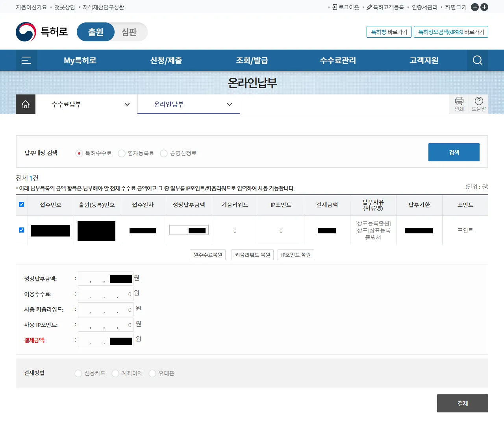The image size is (504, 425).
Task: Click the 사용 키움리워드 amount field
Action: pos(106,310)
